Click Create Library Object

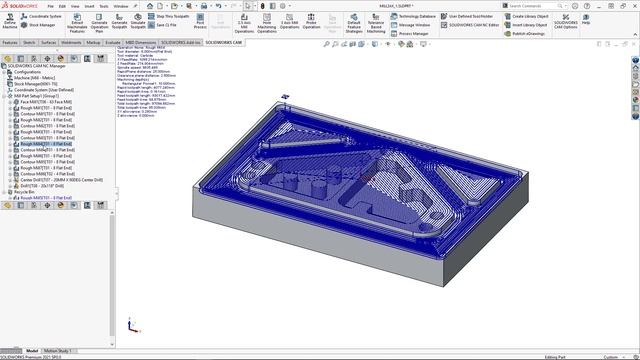click(x=526, y=16)
